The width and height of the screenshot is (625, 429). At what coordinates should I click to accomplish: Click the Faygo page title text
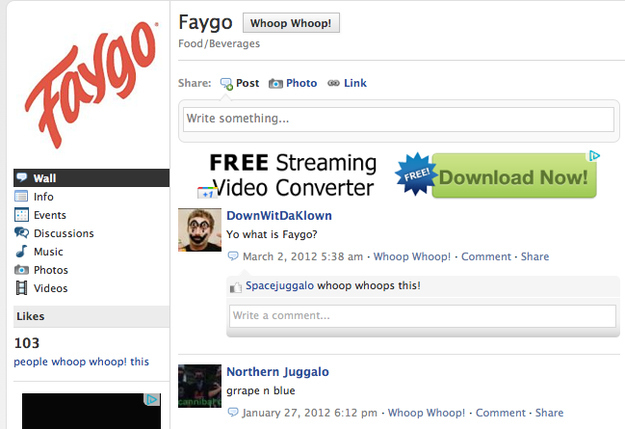(x=205, y=23)
